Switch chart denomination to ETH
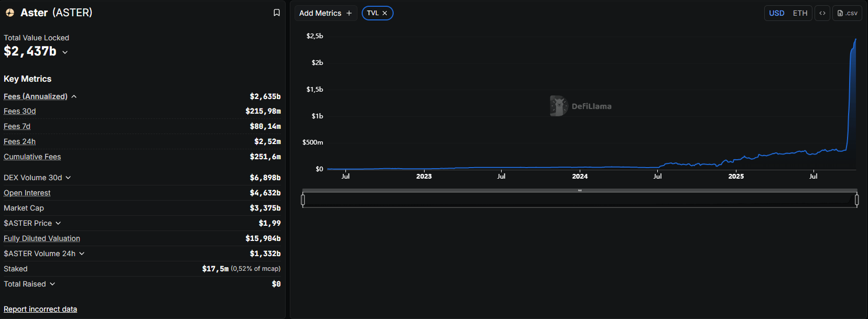 [800, 13]
